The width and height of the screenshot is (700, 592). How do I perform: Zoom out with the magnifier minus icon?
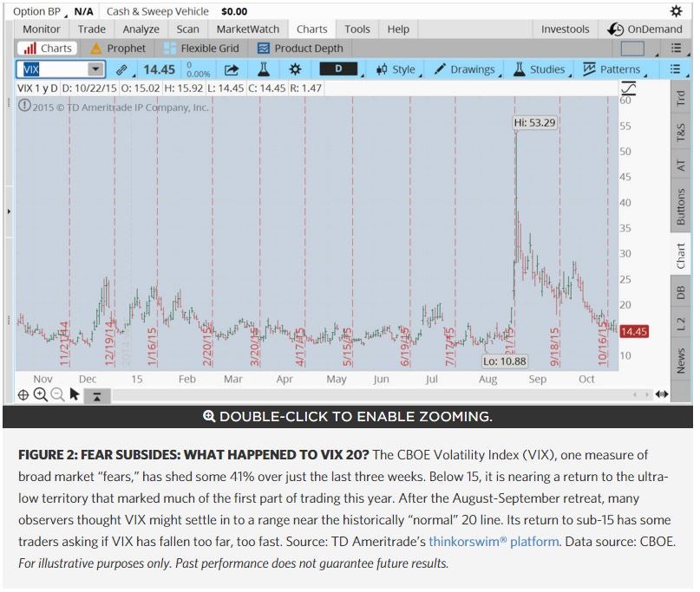[57, 394]
